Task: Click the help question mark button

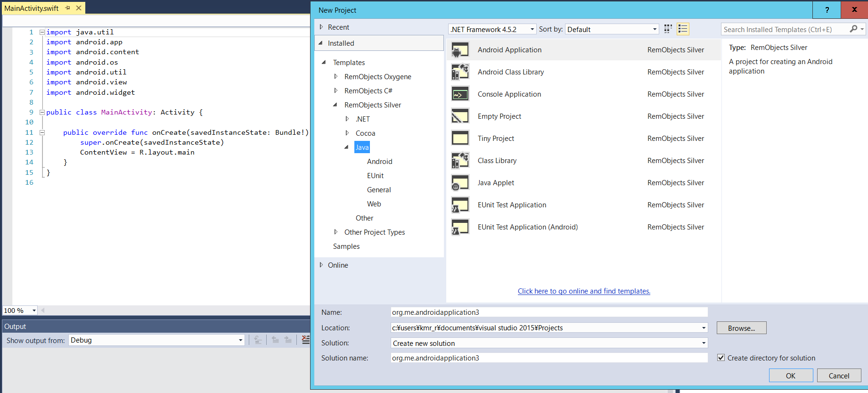Action: click(827, 9)
